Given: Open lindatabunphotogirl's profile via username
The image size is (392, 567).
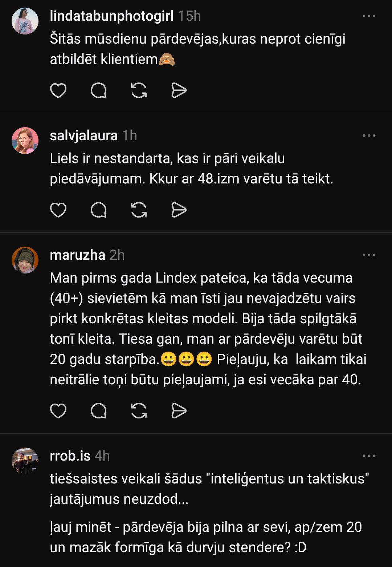Looking at the screenshot, I should 111,16.
